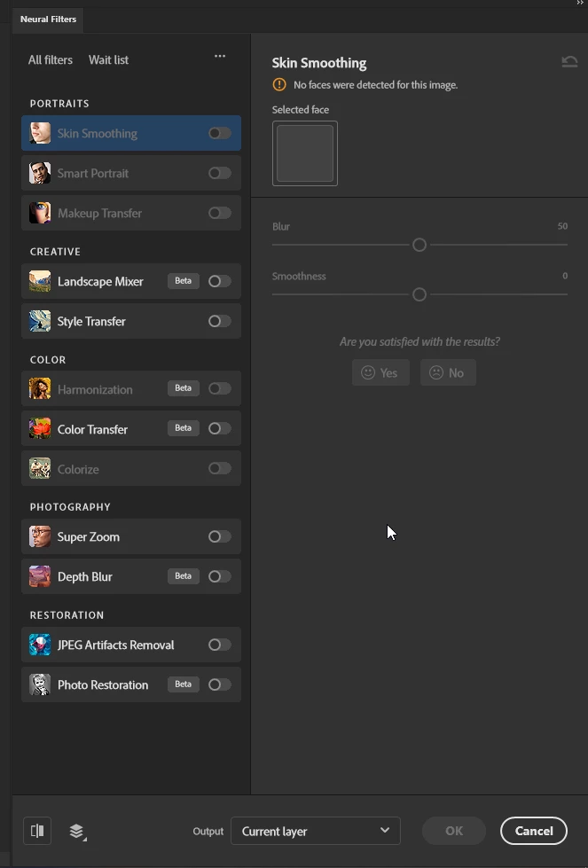The height and width of the screenshot is (868, 588).
Task: Select the Style Transfer filter label
Action: point(91,322)
